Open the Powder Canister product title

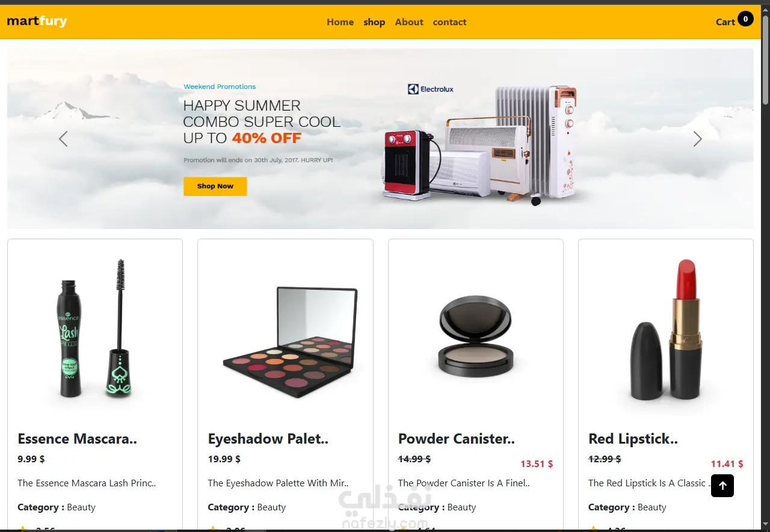457,439
